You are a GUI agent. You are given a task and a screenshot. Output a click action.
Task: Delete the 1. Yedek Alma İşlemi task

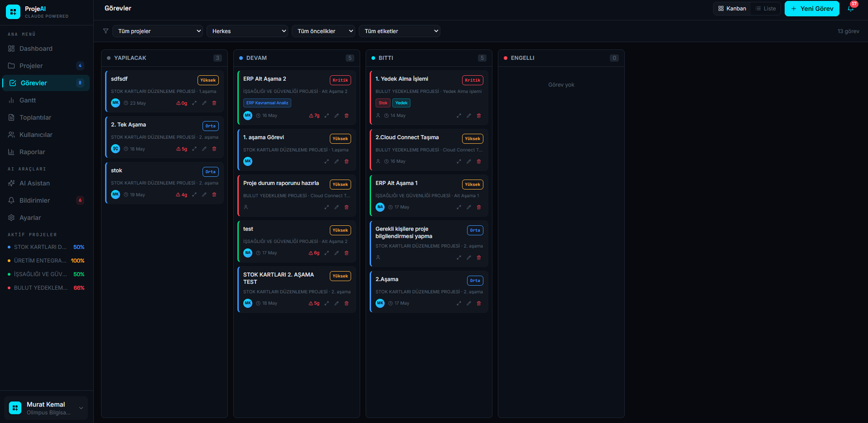click(479, 116)
